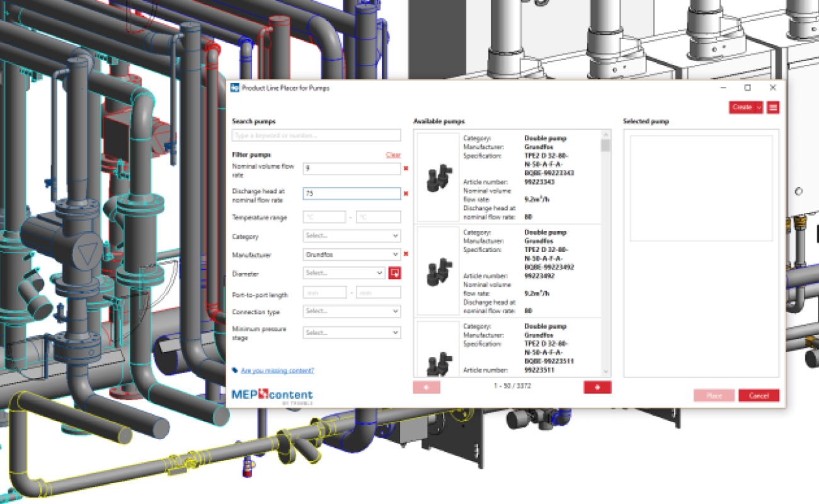
Task: Pick diameter from model using red icon
Action: coord(395,273)
